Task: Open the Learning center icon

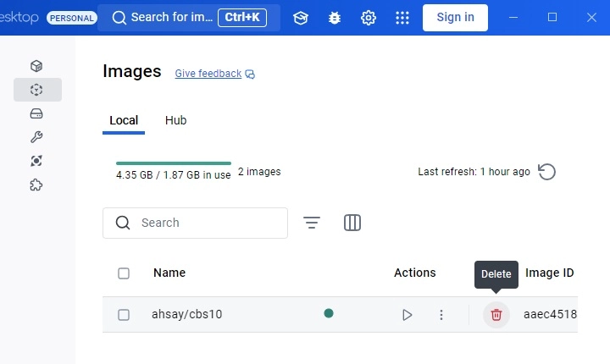Action: pos(300,18)
